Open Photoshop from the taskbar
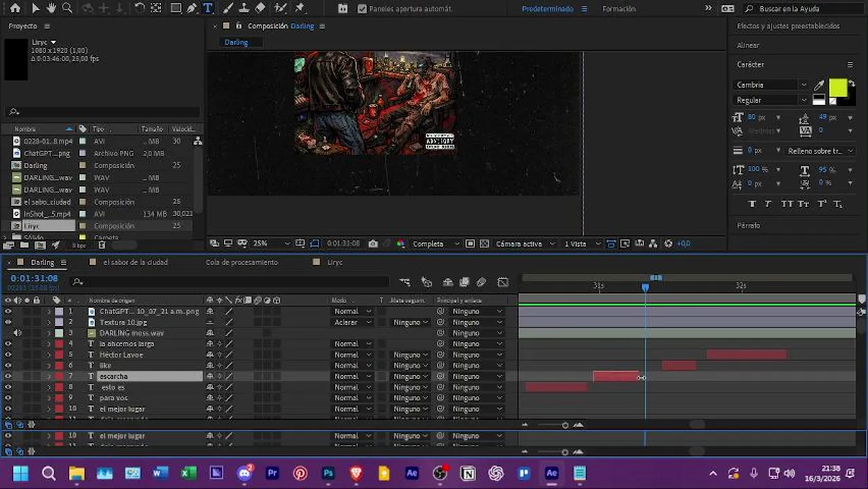Viewport: 868px width, 489px height. click(329, 473)
